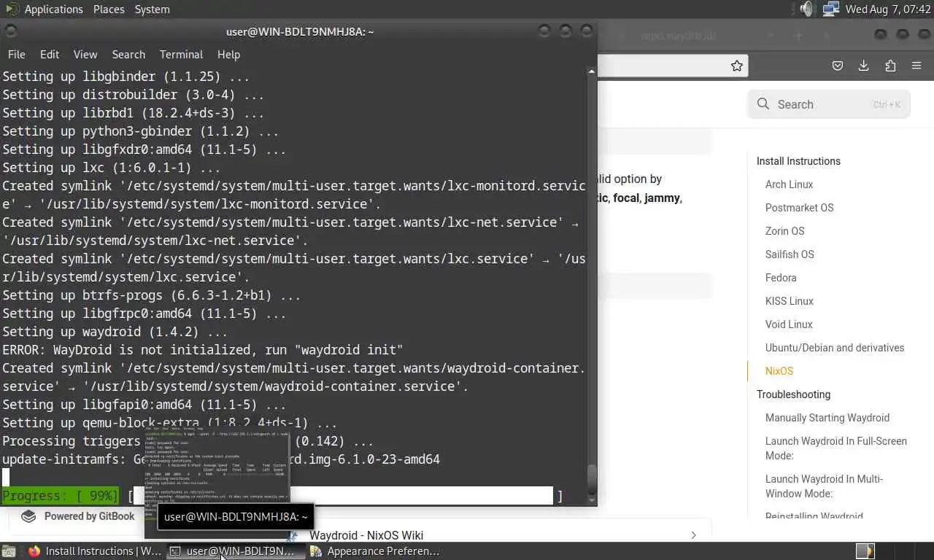Click the Save to Pocket icon in Firefox
Screen dimensions: 934x560
[x=838, y=66]
